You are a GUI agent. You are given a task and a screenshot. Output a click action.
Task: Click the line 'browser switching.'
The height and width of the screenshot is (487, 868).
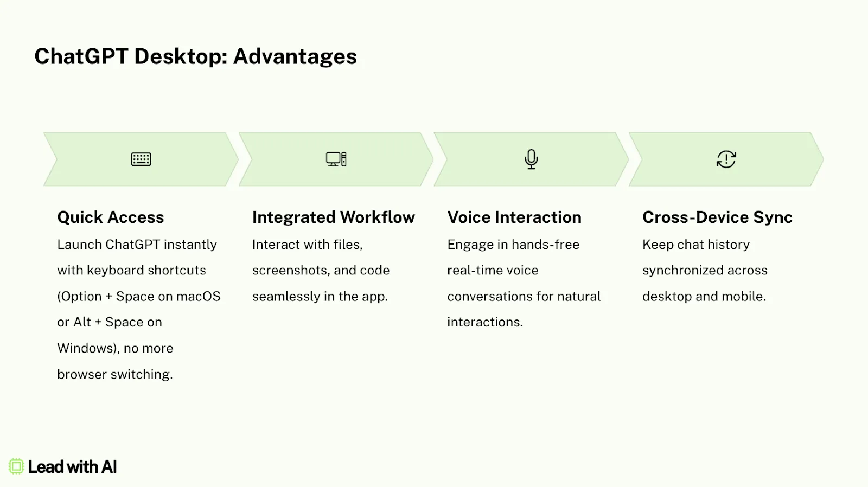pyautogui.click(x=115, y=374)
